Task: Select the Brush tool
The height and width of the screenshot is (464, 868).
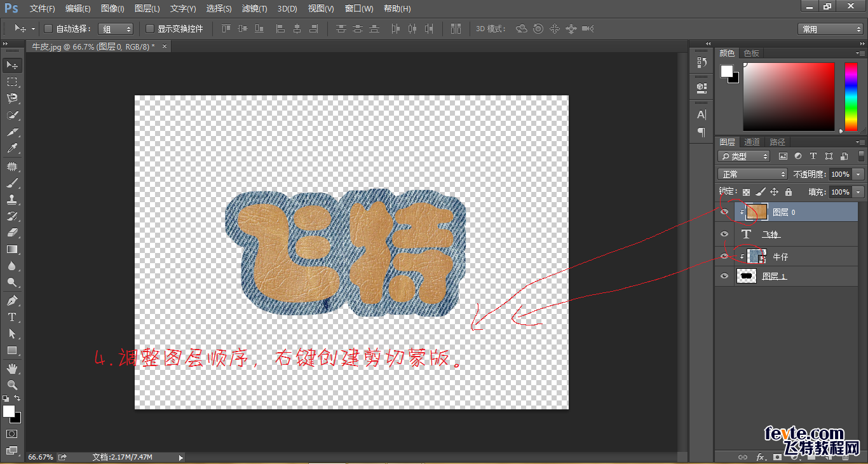Action: point(12,183)
